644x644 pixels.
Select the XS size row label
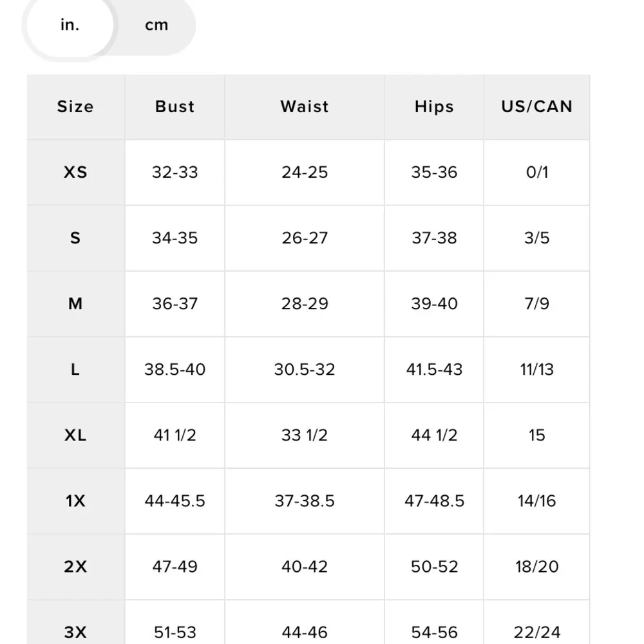click(75, 173)
